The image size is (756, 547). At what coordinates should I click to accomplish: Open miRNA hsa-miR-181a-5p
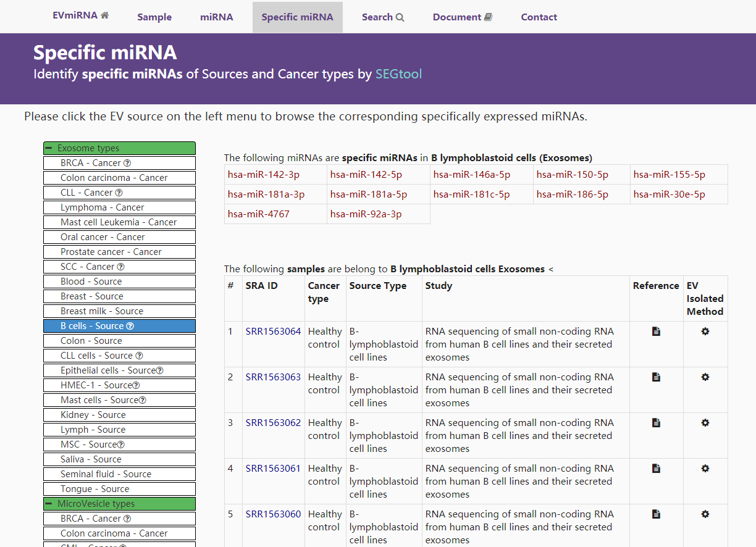(369, 194)
